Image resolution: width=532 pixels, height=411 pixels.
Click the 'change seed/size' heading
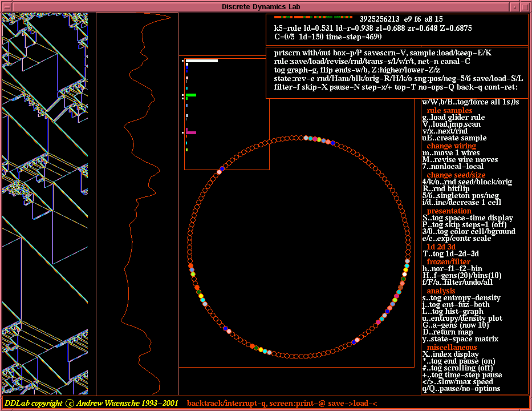pyautogui.click(x=456, y=175)
